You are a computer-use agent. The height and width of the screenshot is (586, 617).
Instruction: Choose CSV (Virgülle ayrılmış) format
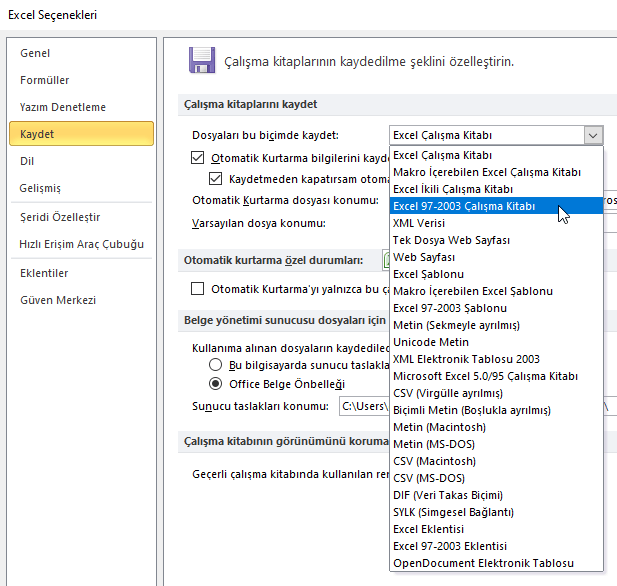coord(496,393)
